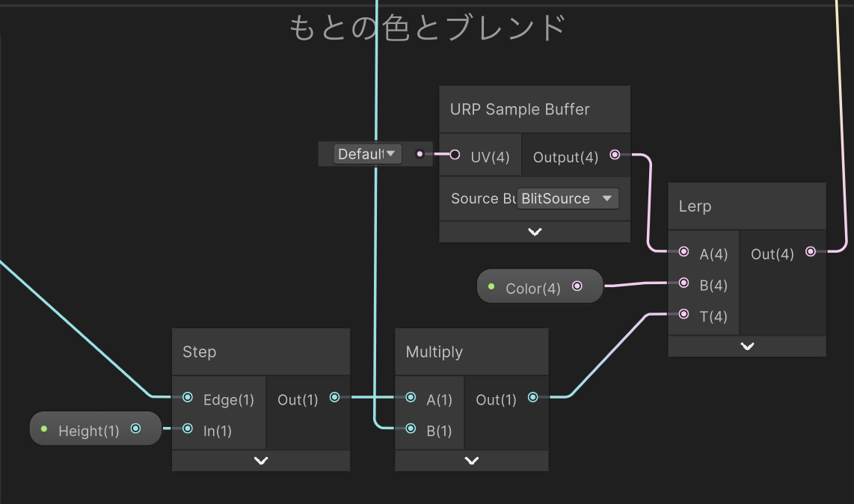This screenshot has width=854, height=504.
Task: Click the Out(4) output port of the Lerp node
Action: (x=810, y=252)
